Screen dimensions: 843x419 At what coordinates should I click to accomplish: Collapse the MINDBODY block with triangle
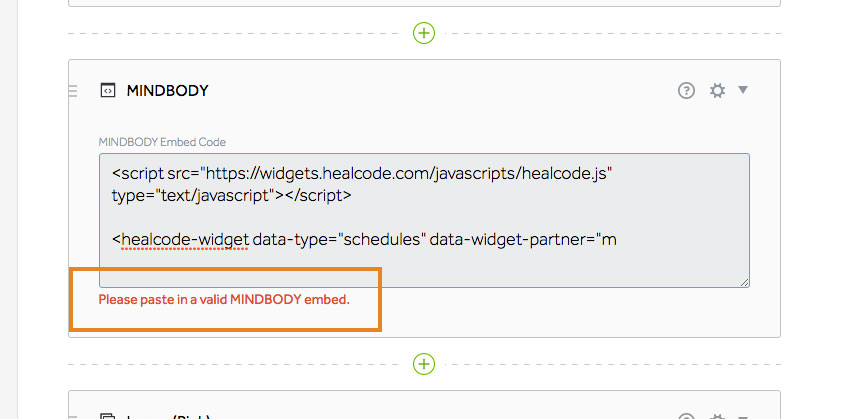743,89
